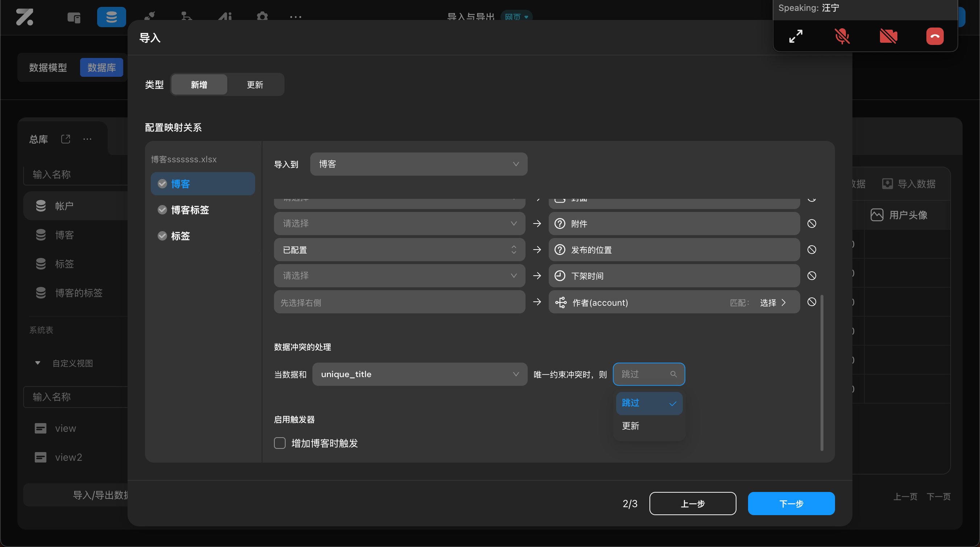Open the 已配置 dropdown for 发布的位置

(x=399, y=250)
